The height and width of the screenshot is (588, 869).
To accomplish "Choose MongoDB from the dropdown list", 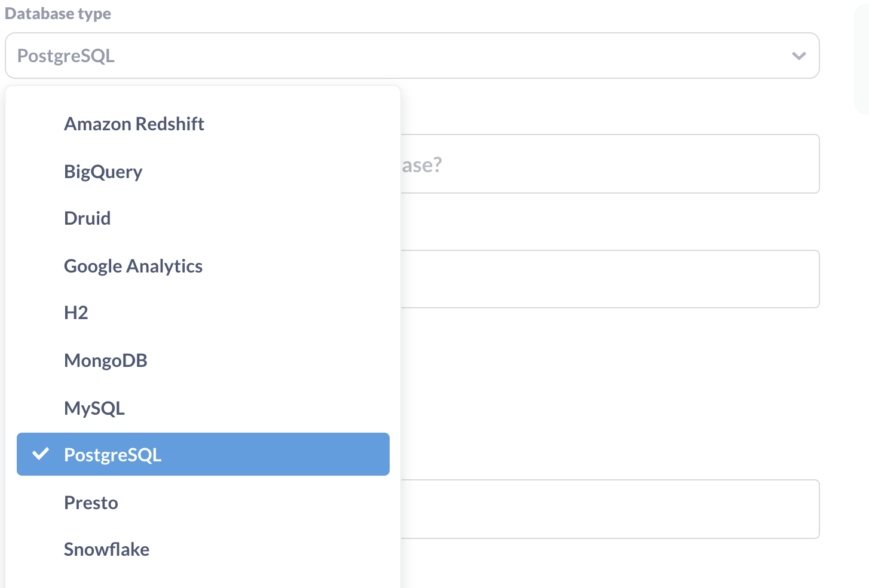I will pyautogui.click(x=105, y=360).
